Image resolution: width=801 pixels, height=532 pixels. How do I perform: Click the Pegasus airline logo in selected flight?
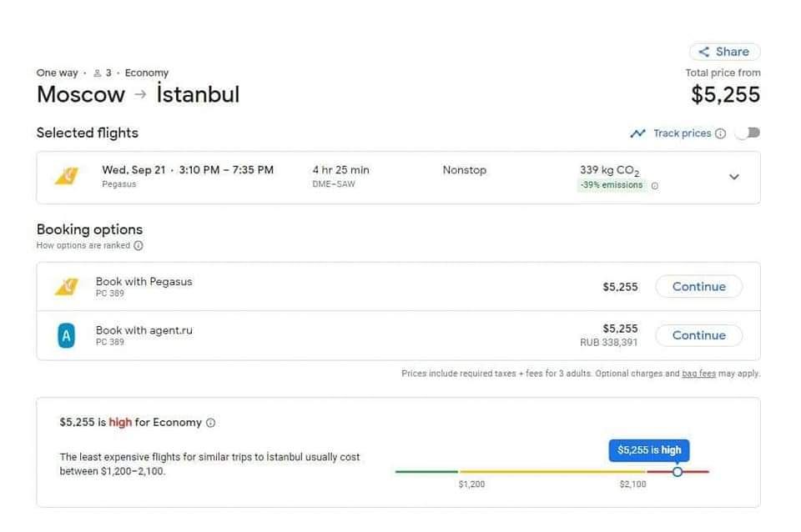(67, 177)
